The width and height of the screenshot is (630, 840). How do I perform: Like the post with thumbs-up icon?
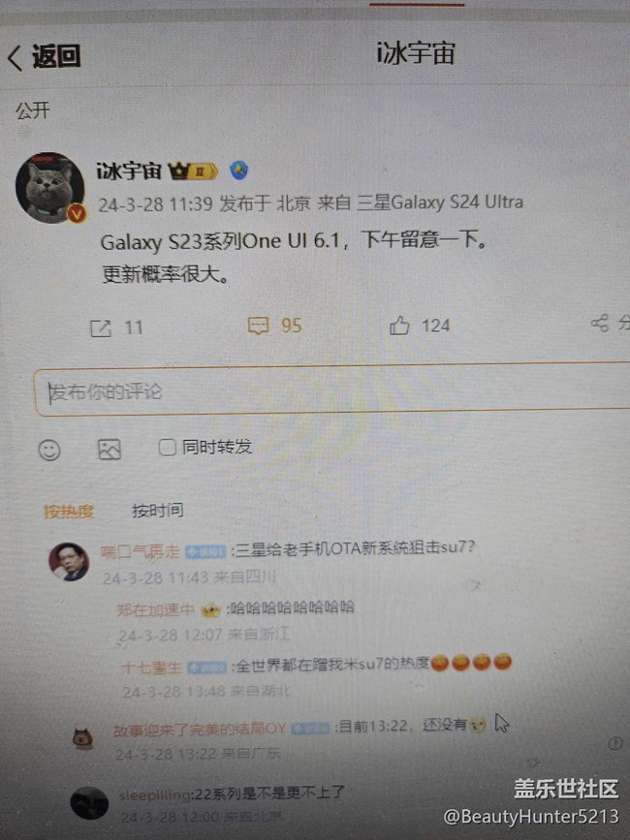tap(399, 326)
